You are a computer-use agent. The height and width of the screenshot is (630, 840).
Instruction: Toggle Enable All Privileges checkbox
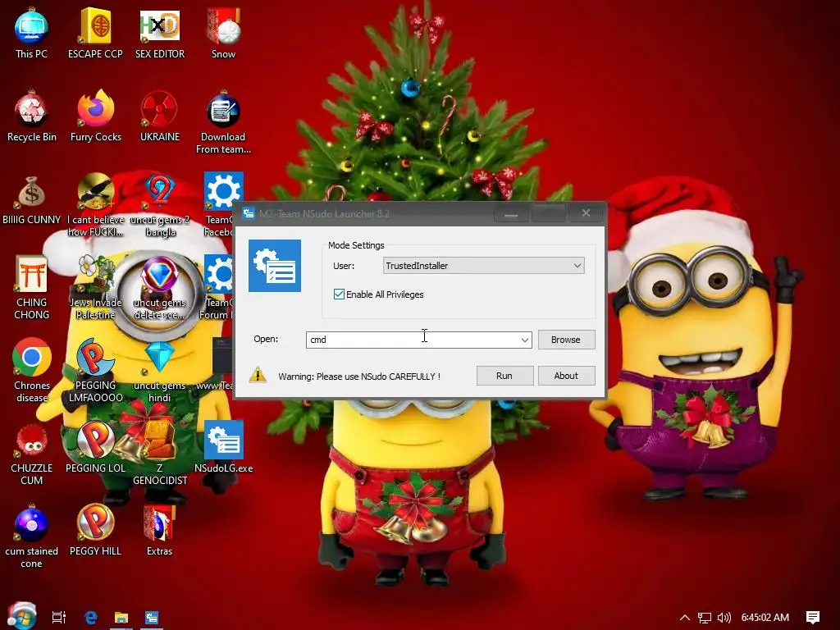coord(339,294)
